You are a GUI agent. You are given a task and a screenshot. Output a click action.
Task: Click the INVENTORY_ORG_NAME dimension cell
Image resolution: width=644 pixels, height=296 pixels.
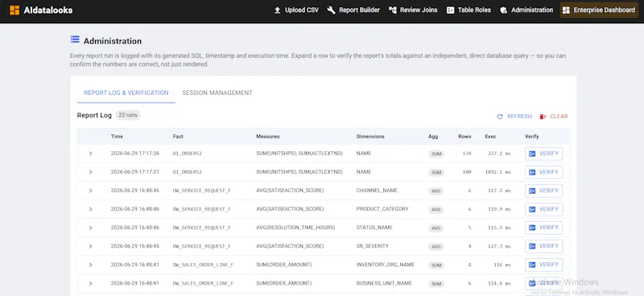tap(386, 265)
